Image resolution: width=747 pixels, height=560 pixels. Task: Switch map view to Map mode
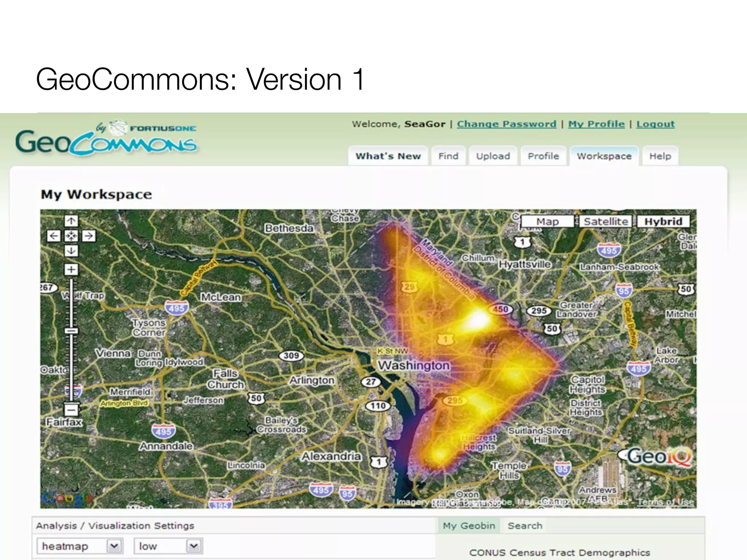point(547,221)
